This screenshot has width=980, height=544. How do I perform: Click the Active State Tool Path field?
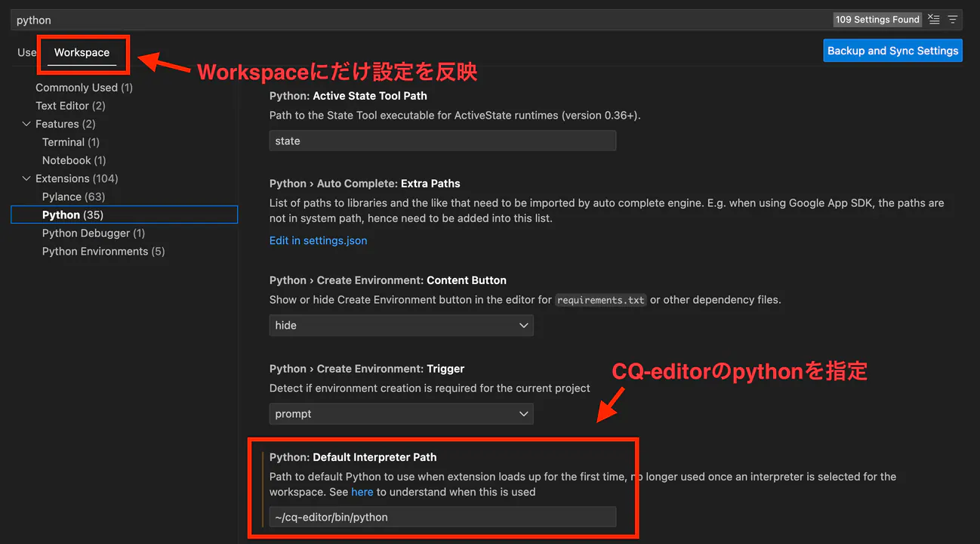pyautogui.click(x=442, y=141)
